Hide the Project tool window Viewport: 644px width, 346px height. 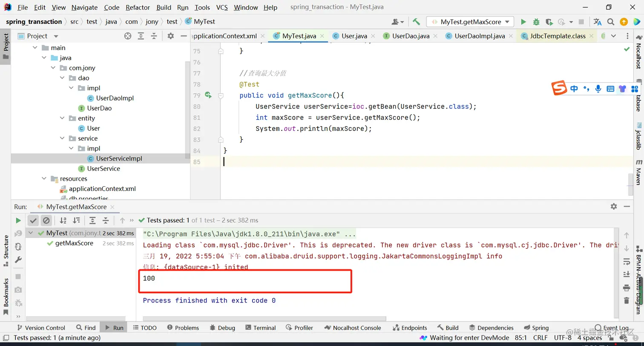click(184, 36)
